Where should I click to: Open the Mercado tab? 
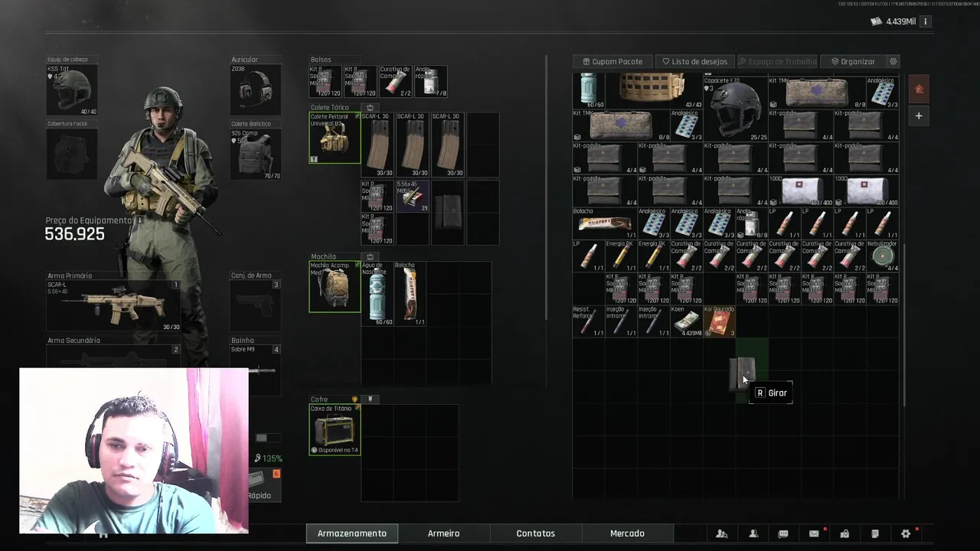[x=627, y=533]
